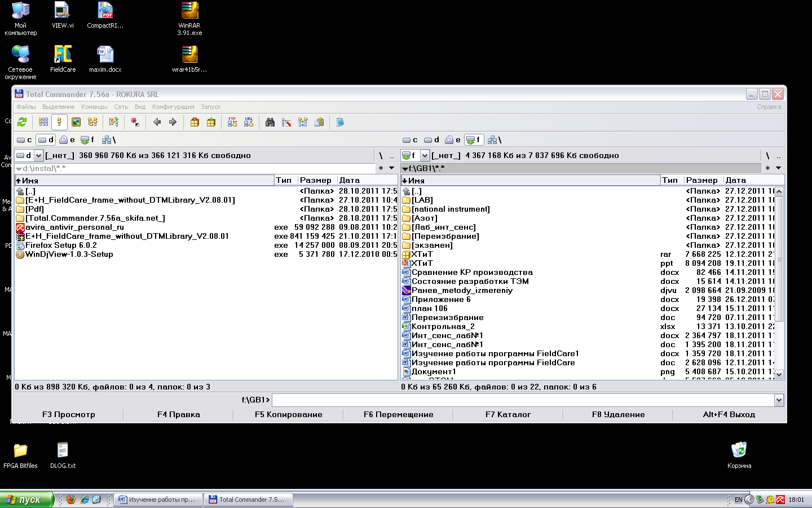
Task: Open file search with the binoculars icon
Action: (x=270, y=122)
